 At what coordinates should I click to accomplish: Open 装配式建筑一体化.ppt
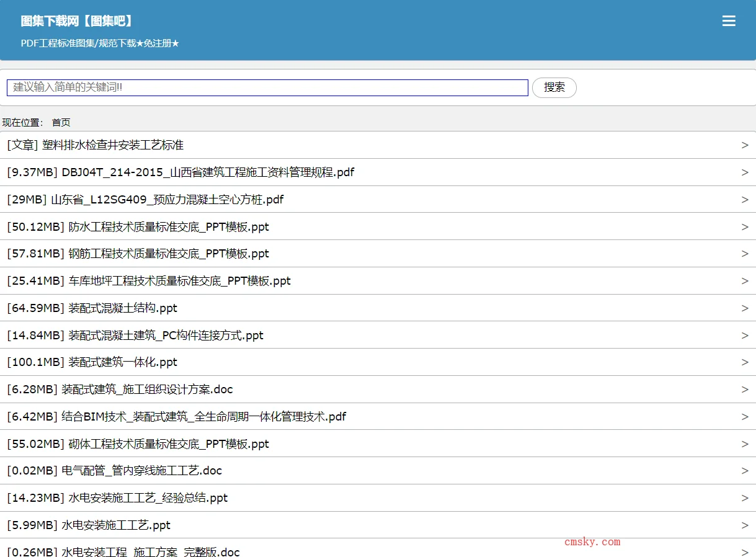pyautogui.click(x=378, y=362)
